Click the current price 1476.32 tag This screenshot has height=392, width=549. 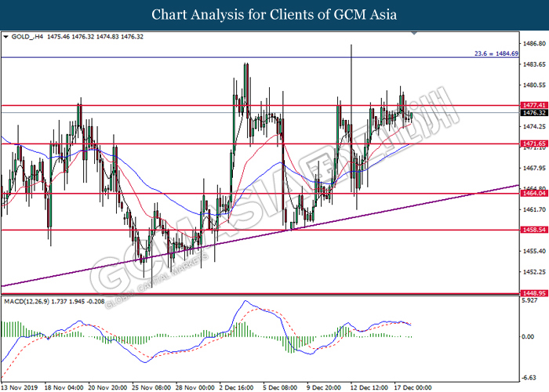point(532,113)
